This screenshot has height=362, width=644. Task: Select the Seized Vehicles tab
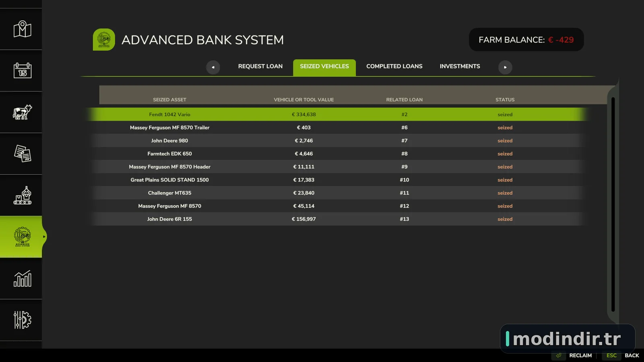[324, 67]
